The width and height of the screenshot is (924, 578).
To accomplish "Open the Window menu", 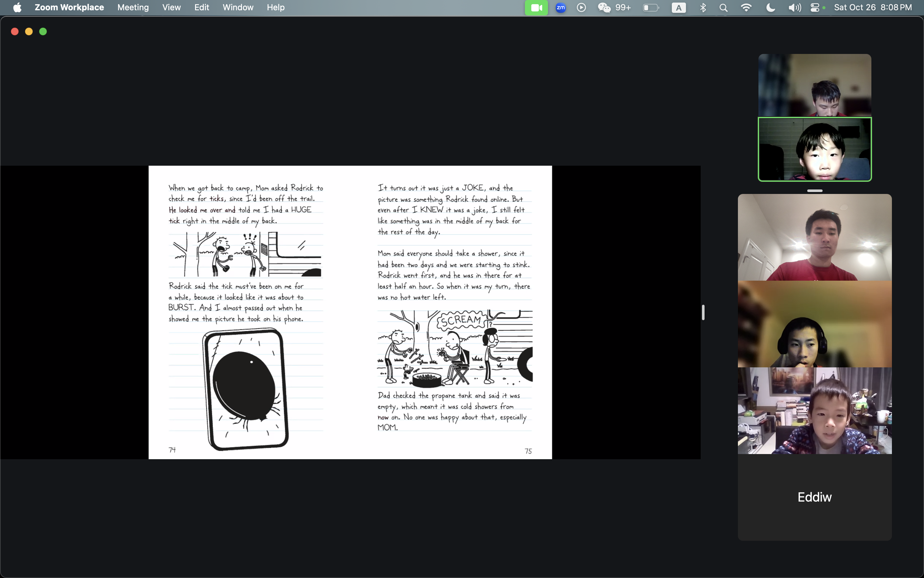I will click(x=238, y=8).
